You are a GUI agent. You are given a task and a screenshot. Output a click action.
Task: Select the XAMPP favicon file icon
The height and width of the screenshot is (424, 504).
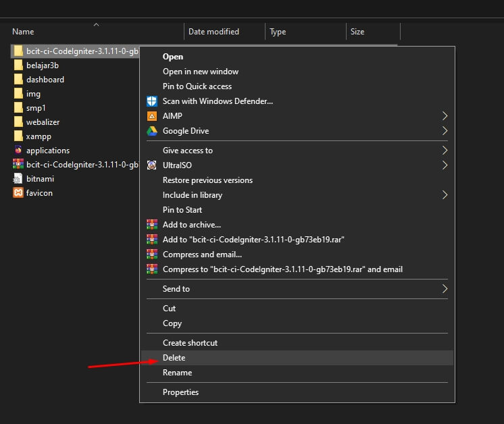pyautogui.click(x=18, y=193)
